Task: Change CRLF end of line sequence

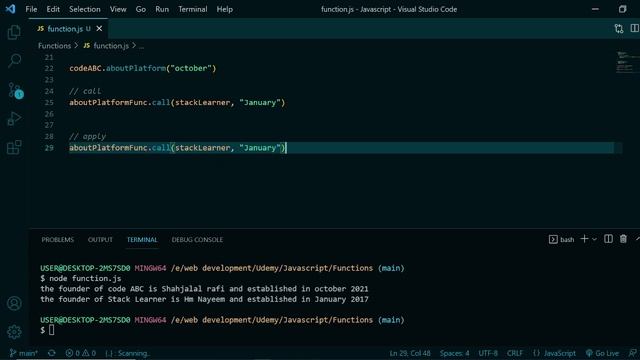Action: coord(514,353)
